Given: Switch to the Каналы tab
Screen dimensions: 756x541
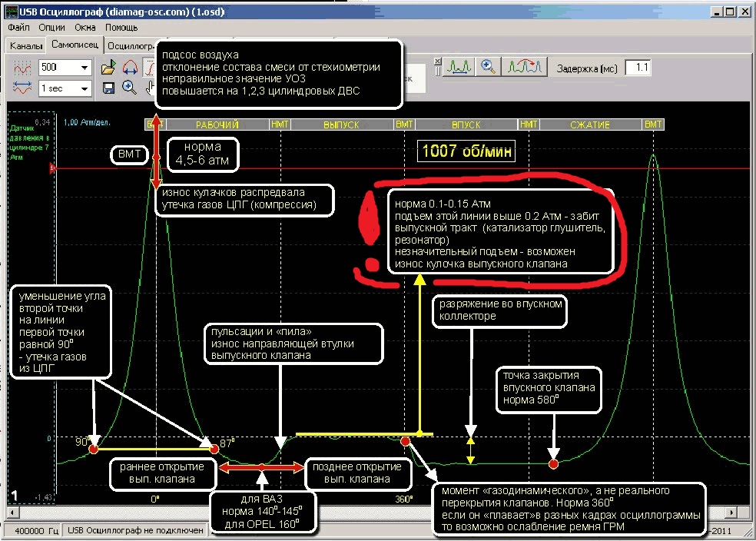Looking at the screenshot, I should pyautogui.click(x=25, y=46).
